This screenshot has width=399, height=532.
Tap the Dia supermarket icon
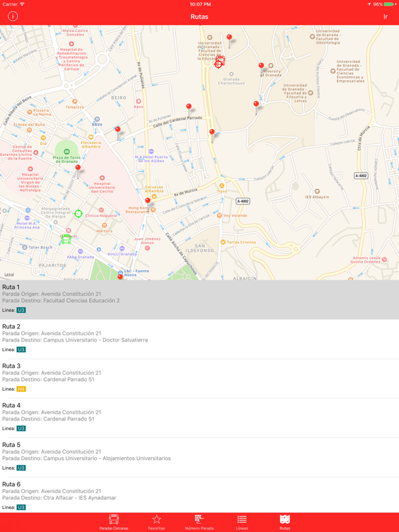(x=43, y=138)
